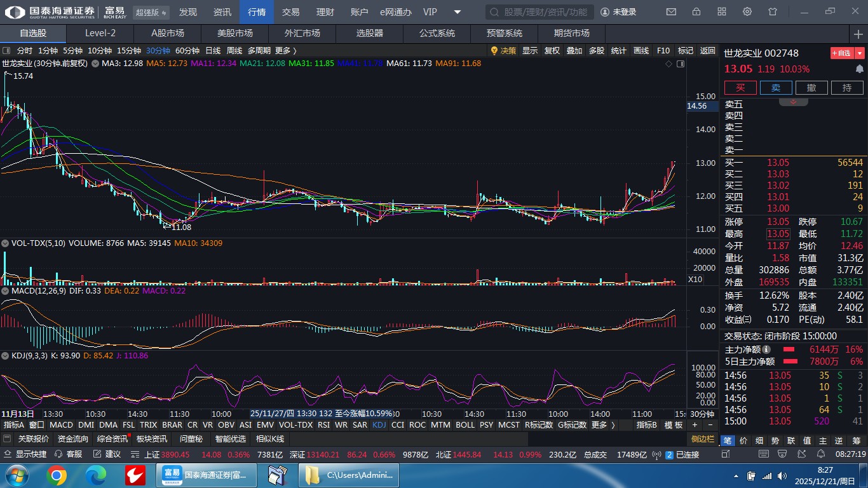The image size is (868, 488).
Task: Open the skin shirt icon
Action: (x=773, y=12)
